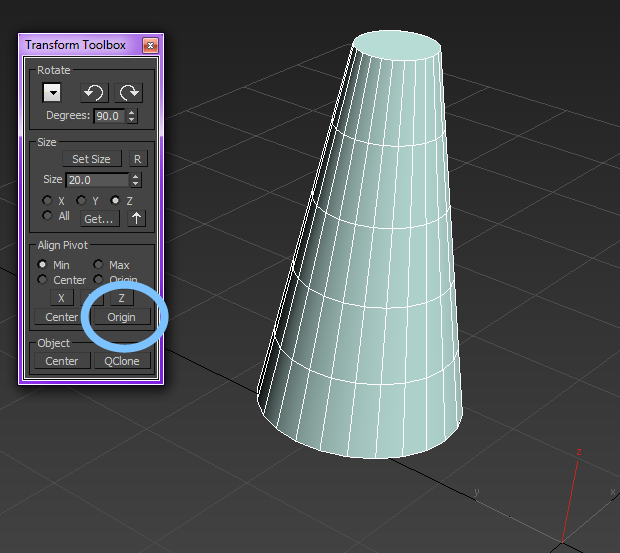Choose the Max align pivot radio option
This screenshot has width=620, height=553.
pyautogui.click(x=98, y=265)
